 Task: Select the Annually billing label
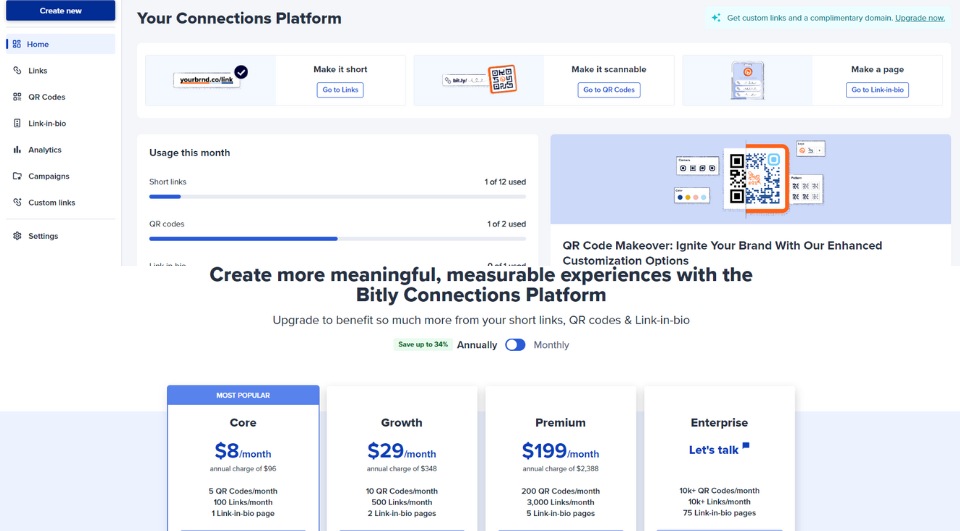coord(477,345)
